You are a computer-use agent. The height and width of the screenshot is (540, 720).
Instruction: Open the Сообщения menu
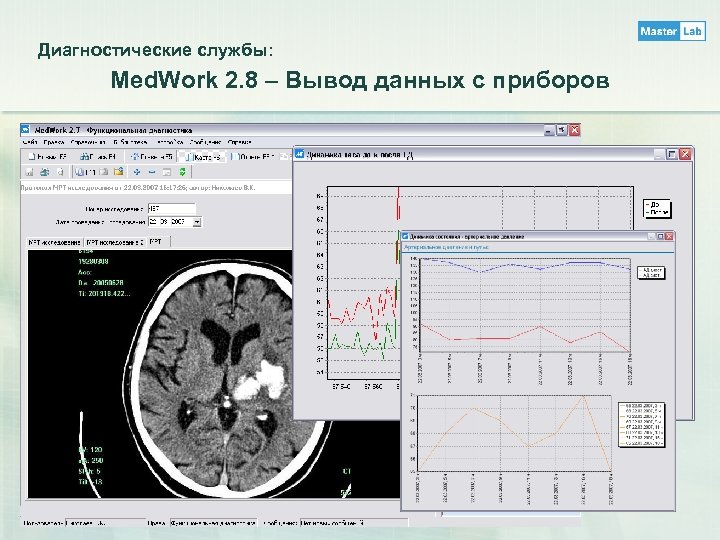coord(205,142)
